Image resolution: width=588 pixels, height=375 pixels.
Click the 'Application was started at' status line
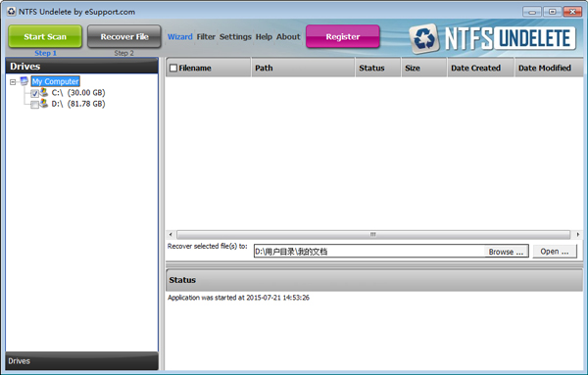[238, 298]
